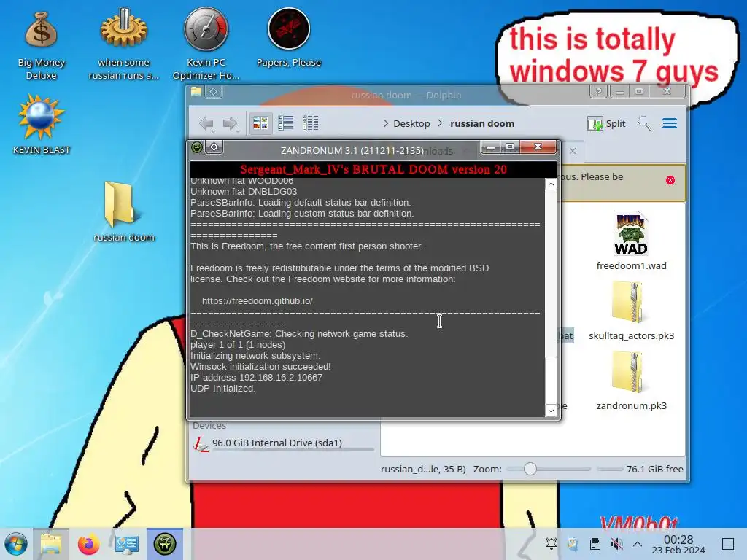This screenshot has height=560, width=747.
Task: Expand the chevron before russian doom breadcrumb
Action: (x=440, y=123)
